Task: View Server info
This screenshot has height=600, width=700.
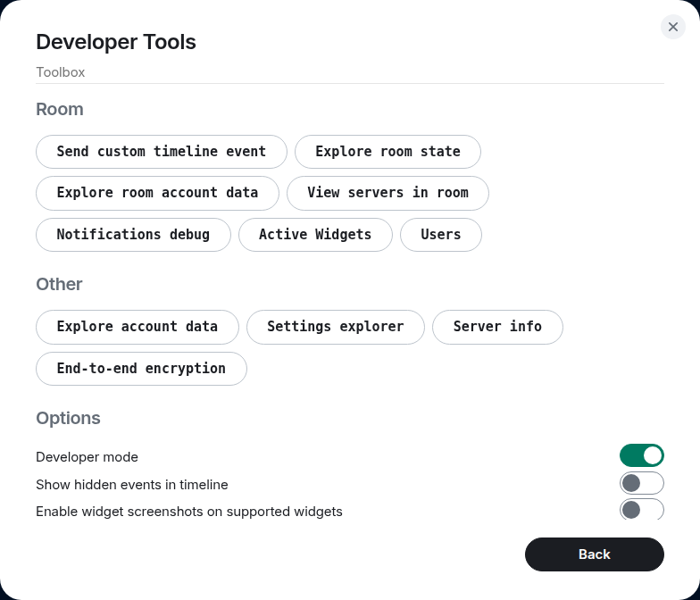Action: click(497, 327)
